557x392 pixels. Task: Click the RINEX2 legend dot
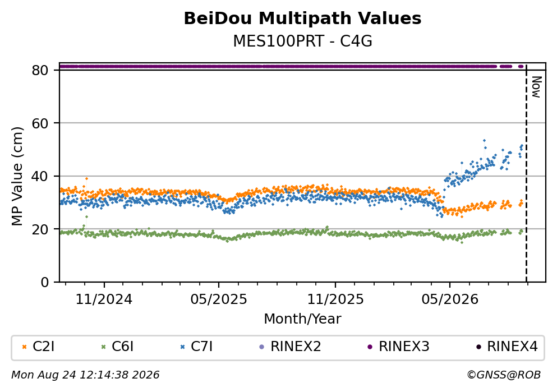click(x=262, y=347)
